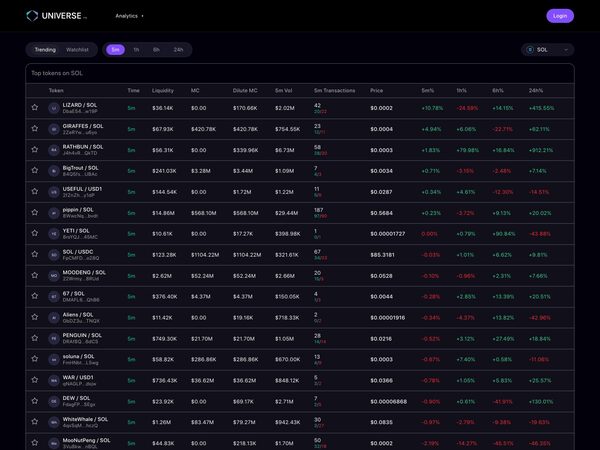The width and height of the screenshot is (600, 450).
Task: Expand the Analytics menu
Action: 129,16
